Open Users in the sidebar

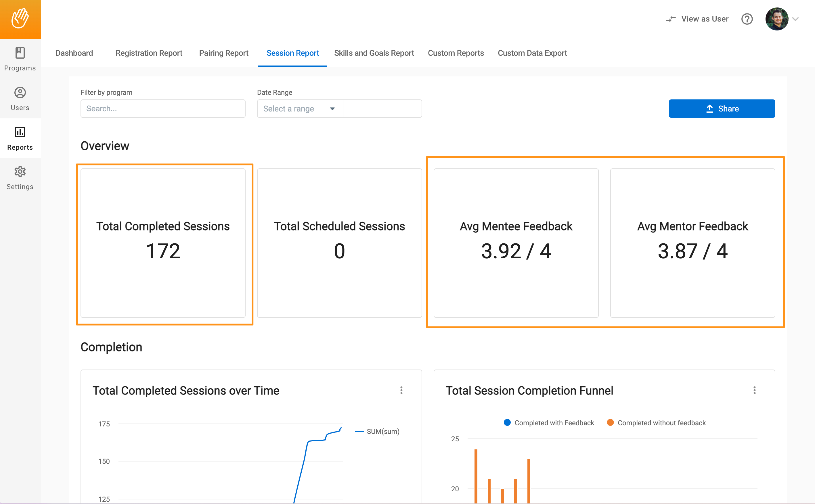[20, 99]
